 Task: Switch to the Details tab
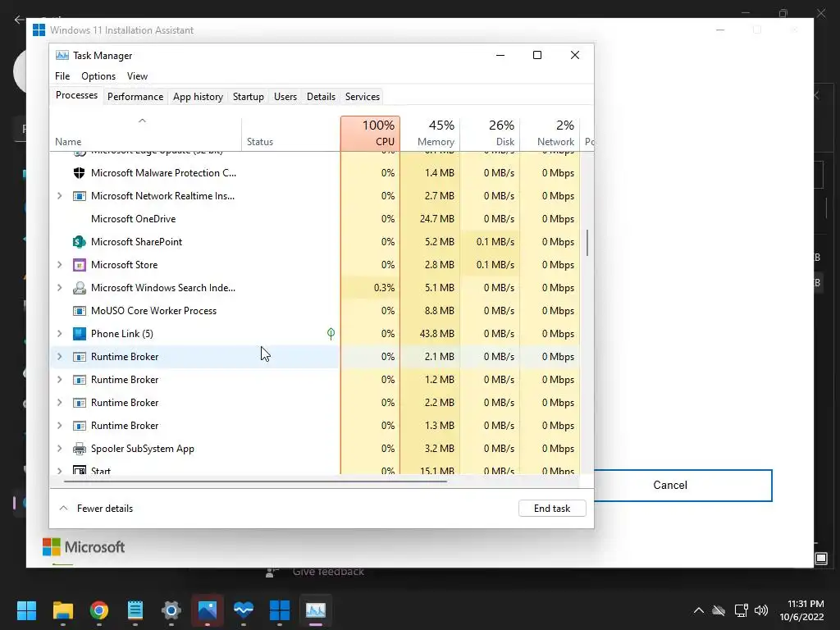[x=321, y=97]
